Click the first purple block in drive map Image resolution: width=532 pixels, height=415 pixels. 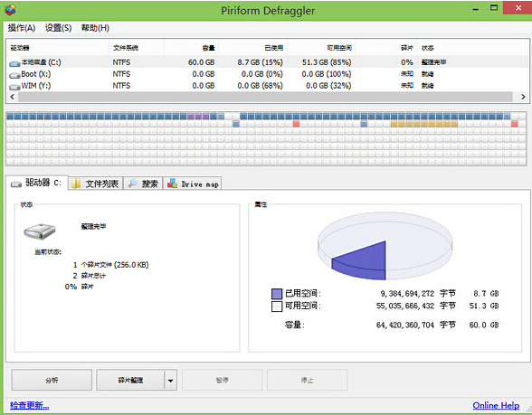click(191, 117)
